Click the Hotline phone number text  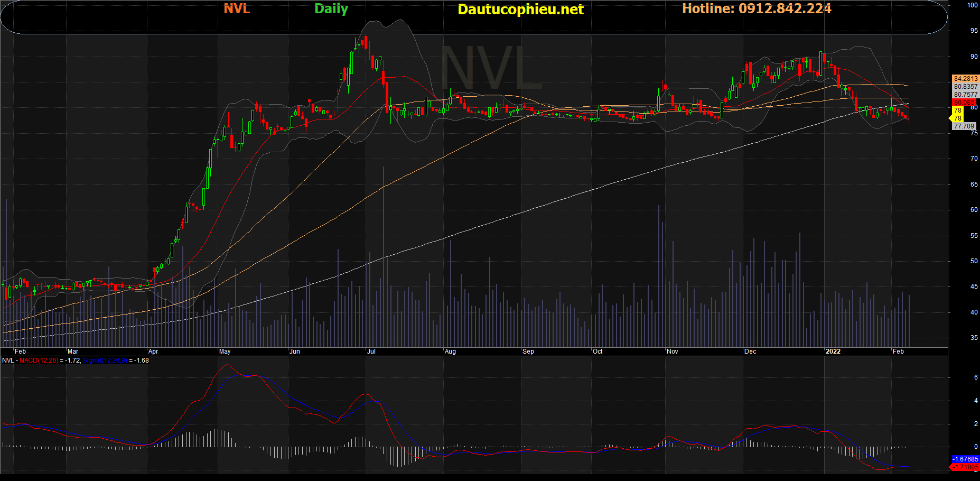point(757,9)
